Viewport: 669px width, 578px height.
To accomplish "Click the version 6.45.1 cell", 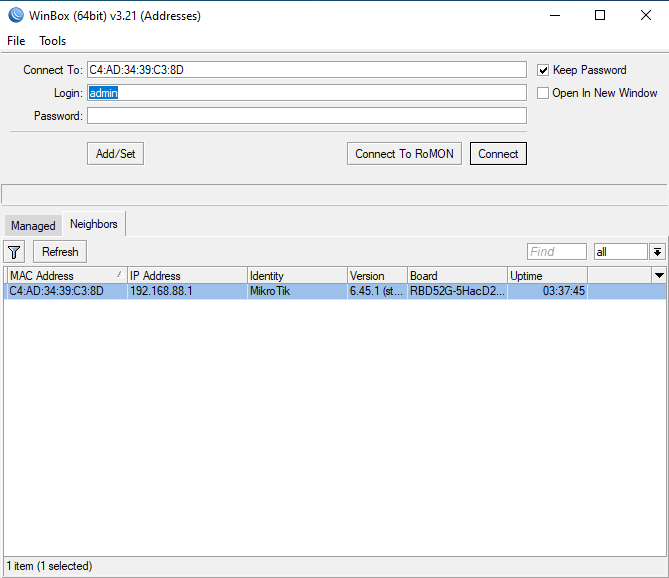I will click(377, 291).
